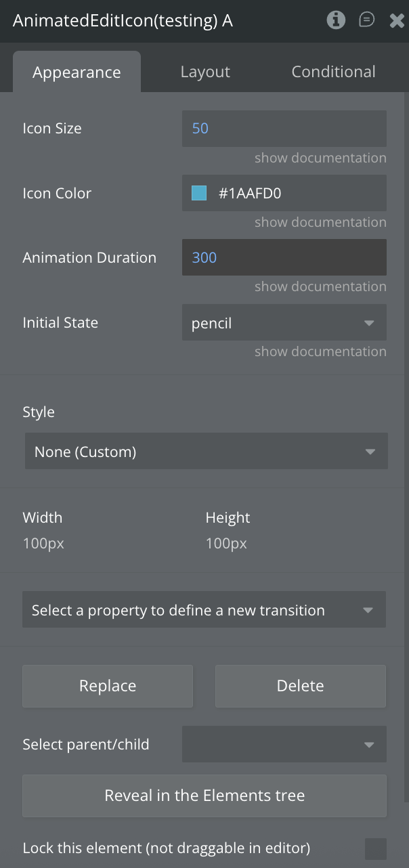Expand the Initial State pencil dropdown
This screenshot has height=868, width=409.
click(x=284, y=323)
